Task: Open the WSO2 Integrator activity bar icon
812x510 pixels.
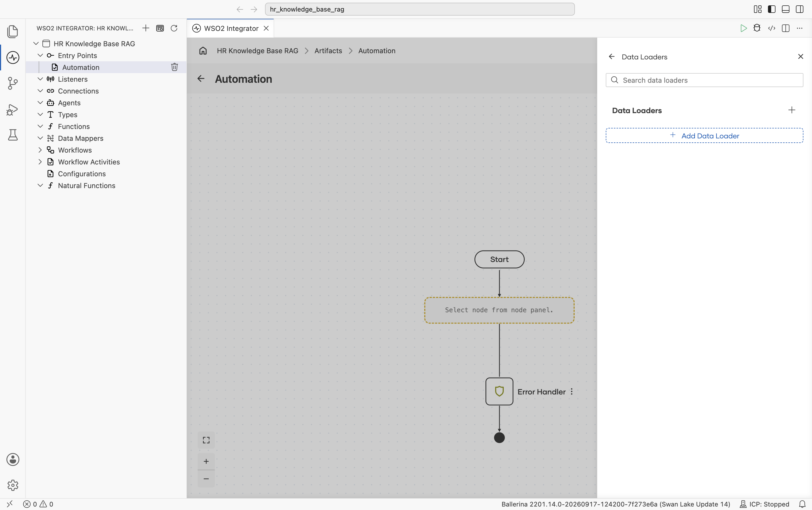Action: [13, 57]
